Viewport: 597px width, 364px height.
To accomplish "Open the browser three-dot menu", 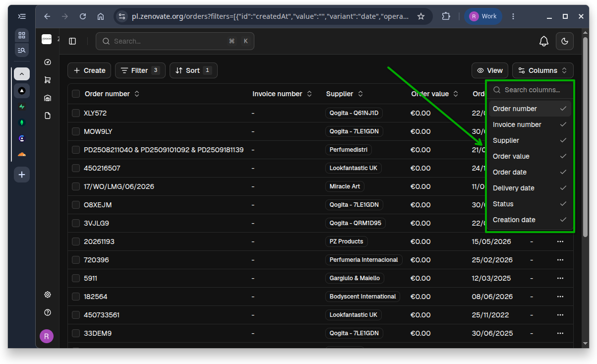I will (513, 16).
